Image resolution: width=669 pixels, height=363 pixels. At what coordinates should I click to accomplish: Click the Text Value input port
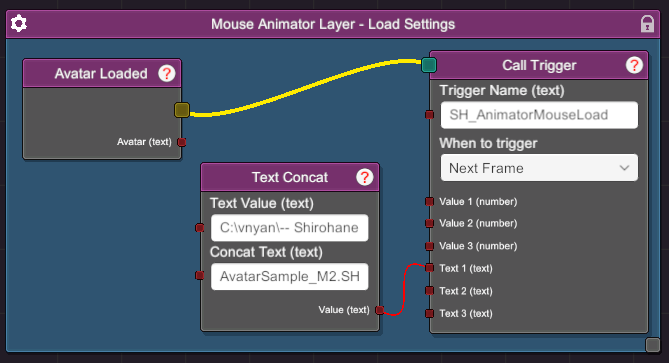(200, 228)
